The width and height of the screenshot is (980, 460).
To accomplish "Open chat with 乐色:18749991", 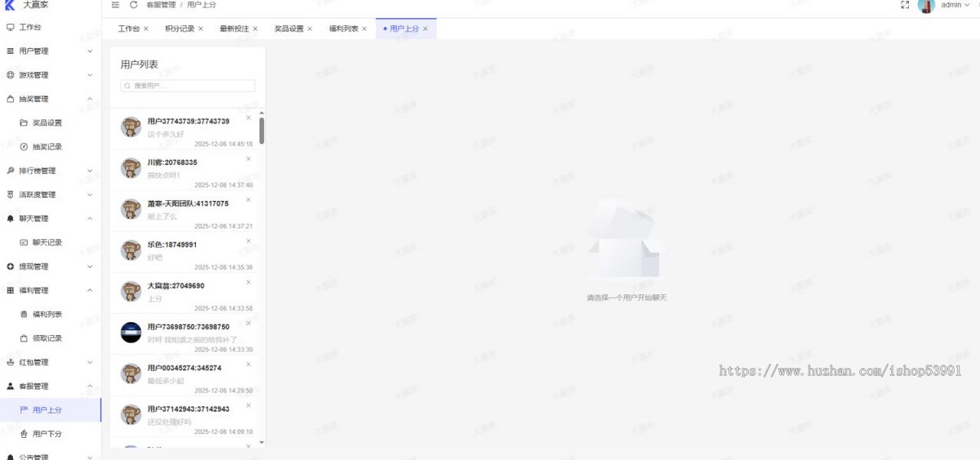I will point(184,252).
